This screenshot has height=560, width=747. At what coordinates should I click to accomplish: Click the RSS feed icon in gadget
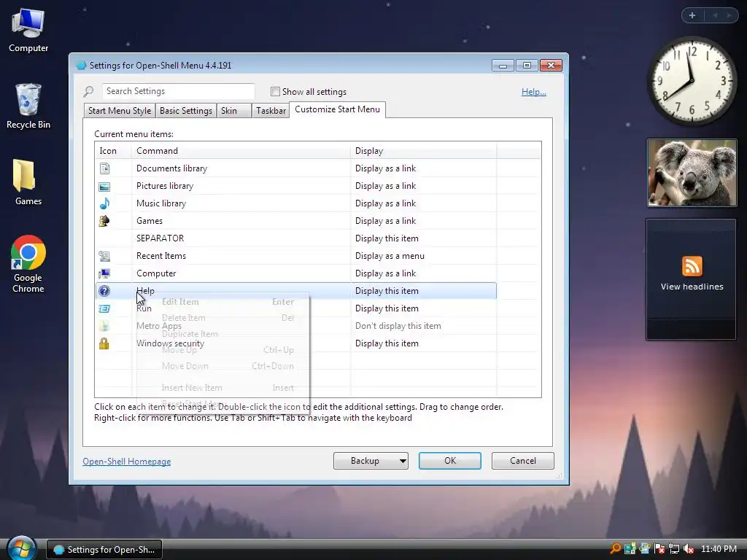692,266
